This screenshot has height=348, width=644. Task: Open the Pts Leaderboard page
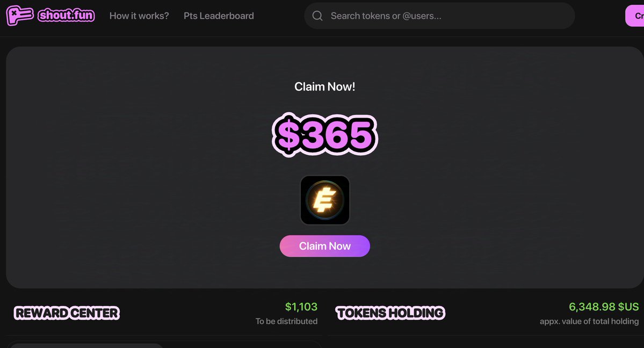pyautogui.click(x=219, y=16)
